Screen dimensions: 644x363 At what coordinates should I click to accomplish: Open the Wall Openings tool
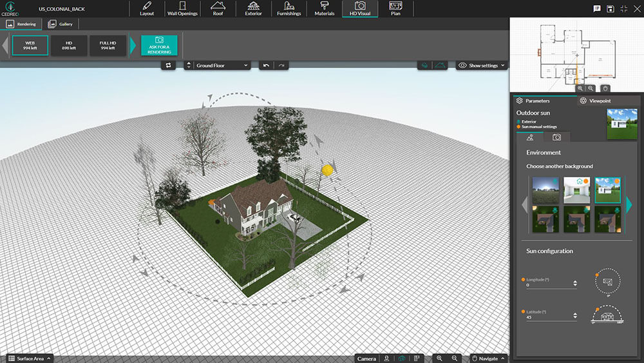pyautogui.click(x=182, y=8)
